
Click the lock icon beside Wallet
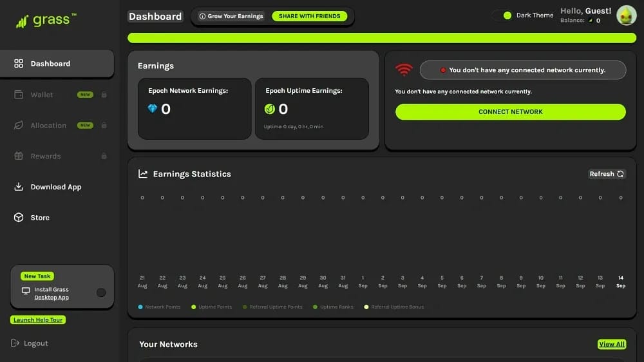pyautogui.click(x=104, y=95)
